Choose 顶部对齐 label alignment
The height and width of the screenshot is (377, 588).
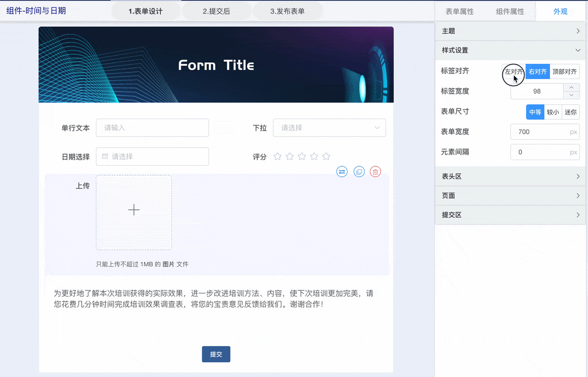click(564, 71)
